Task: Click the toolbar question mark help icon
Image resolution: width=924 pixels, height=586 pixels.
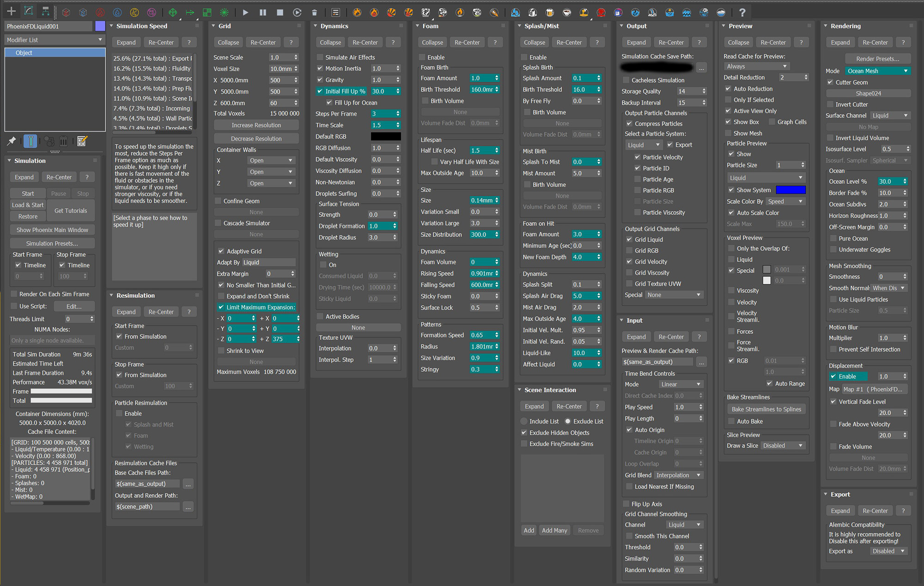Action: tap(742, 12)
